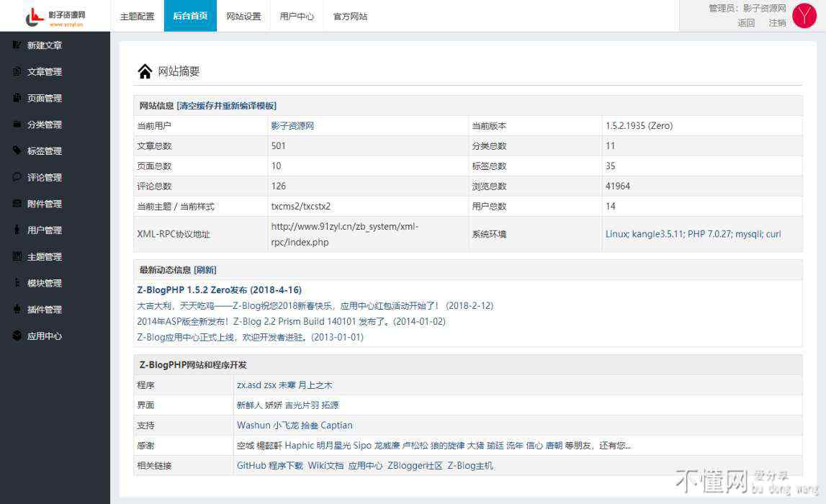Click the 应用中心 box icon
The height and width of the screenshot is (504, 826).
[x=17, y=336]
